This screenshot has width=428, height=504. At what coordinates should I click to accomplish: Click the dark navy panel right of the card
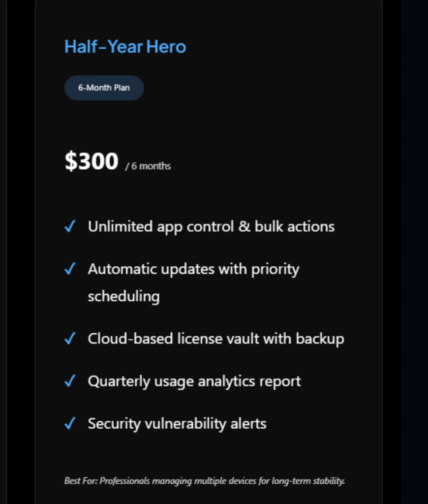(x=414, y=246)
